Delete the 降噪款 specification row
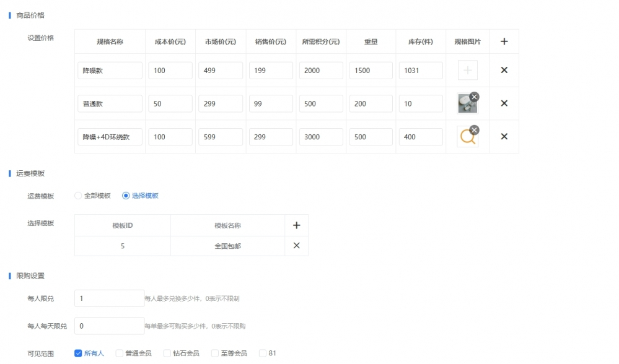This screenshot has height=364, width=619. pos(504,70)
